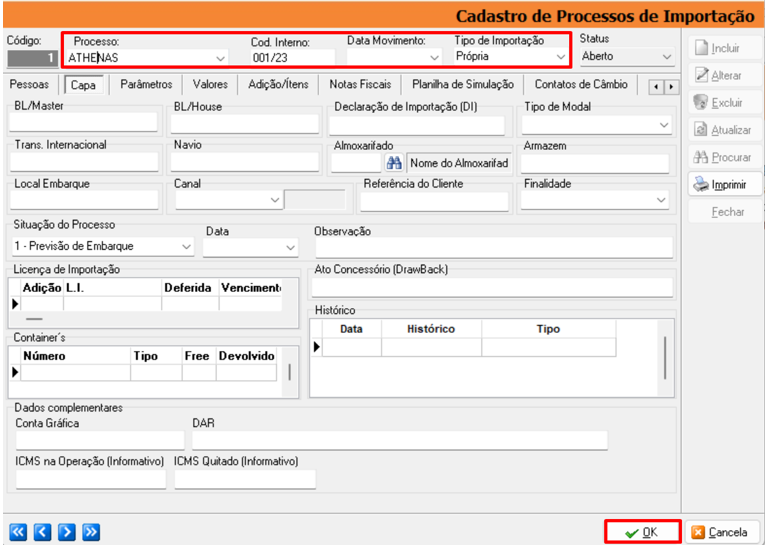The height and width of the screenshot is (551, 768).
Task: Jump to last record arrow
Action: 91,532
